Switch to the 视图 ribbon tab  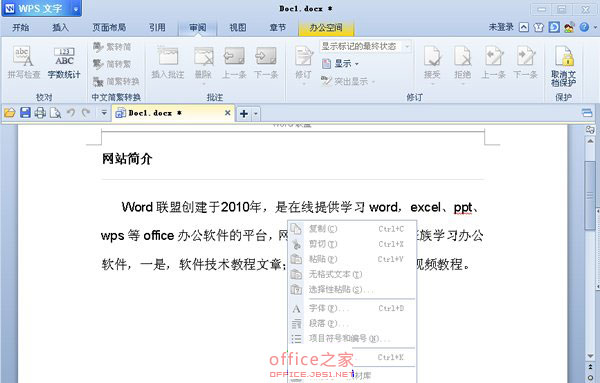(238, 28)
